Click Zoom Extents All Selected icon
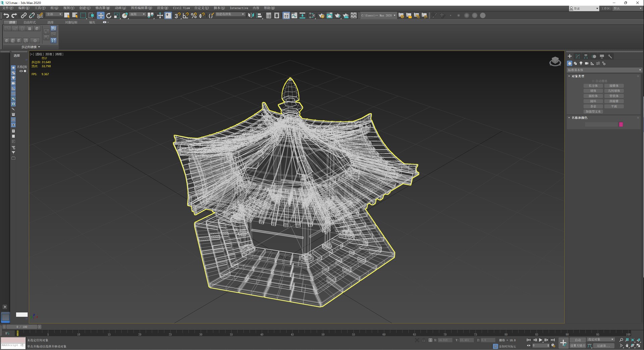This screenshot has height=350, width=644. pyautogui.click(x=638, y=340)
